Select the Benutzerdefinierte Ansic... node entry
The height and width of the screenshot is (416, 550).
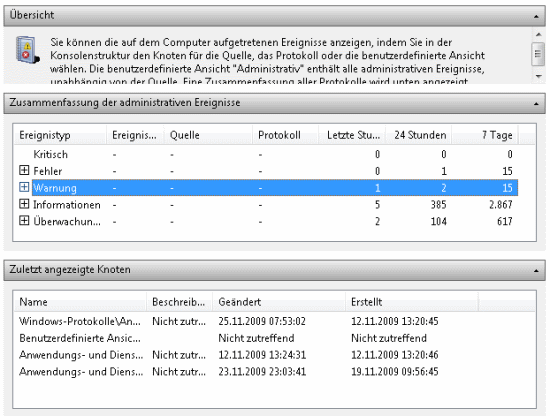80,338
